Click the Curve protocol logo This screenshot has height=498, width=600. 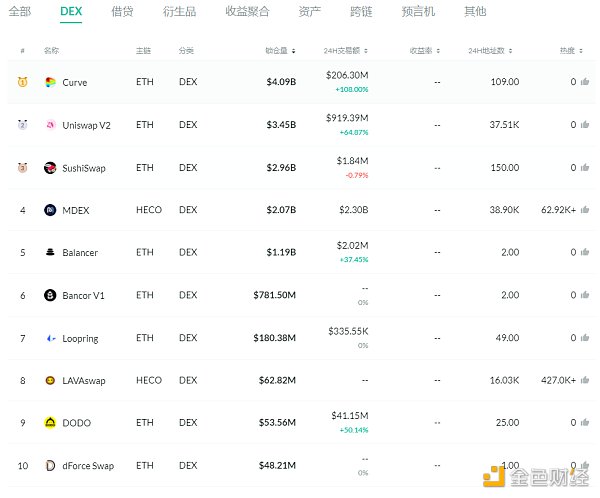[x=50, y=82]
